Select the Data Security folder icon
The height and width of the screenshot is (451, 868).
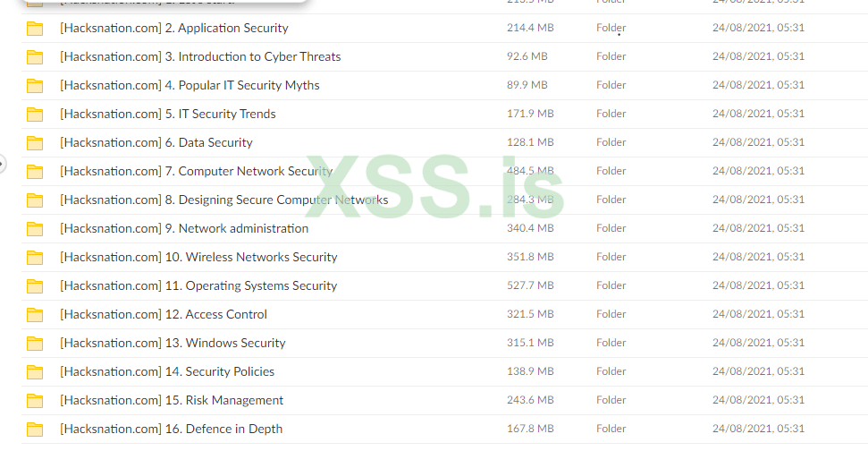tap(35, 143)
